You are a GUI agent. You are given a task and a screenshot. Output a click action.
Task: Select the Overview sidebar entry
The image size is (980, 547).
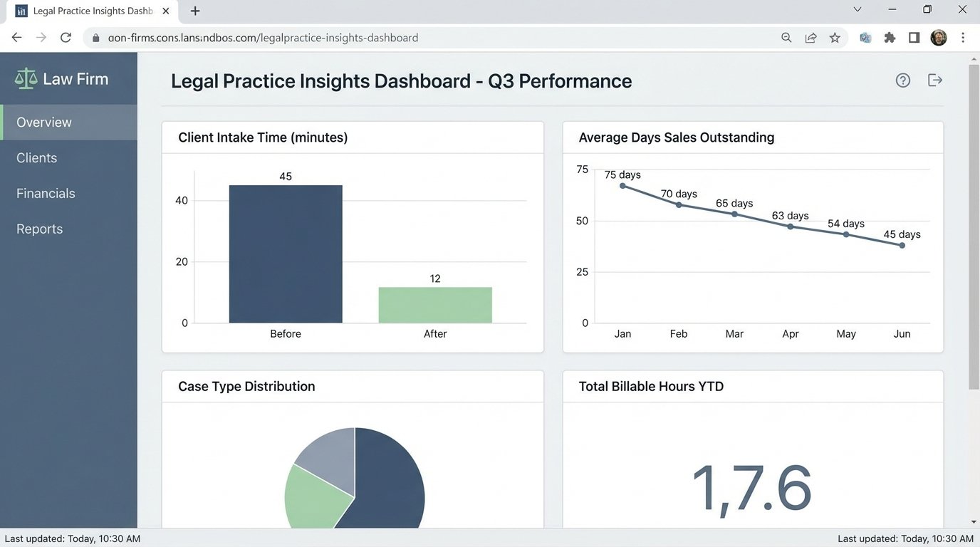pos(44,122)
